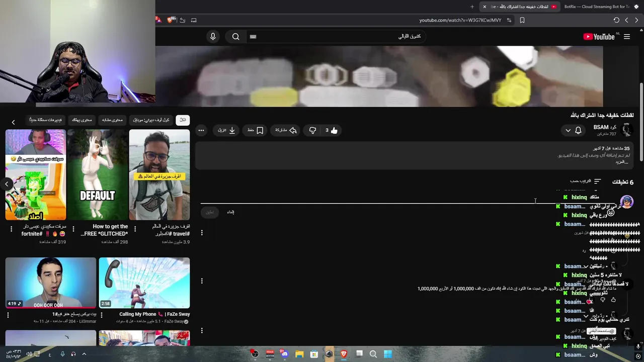Screen dimensions: 644x362
Task: Open the YouTube hamburger guide menu
Action: point(627,37)
